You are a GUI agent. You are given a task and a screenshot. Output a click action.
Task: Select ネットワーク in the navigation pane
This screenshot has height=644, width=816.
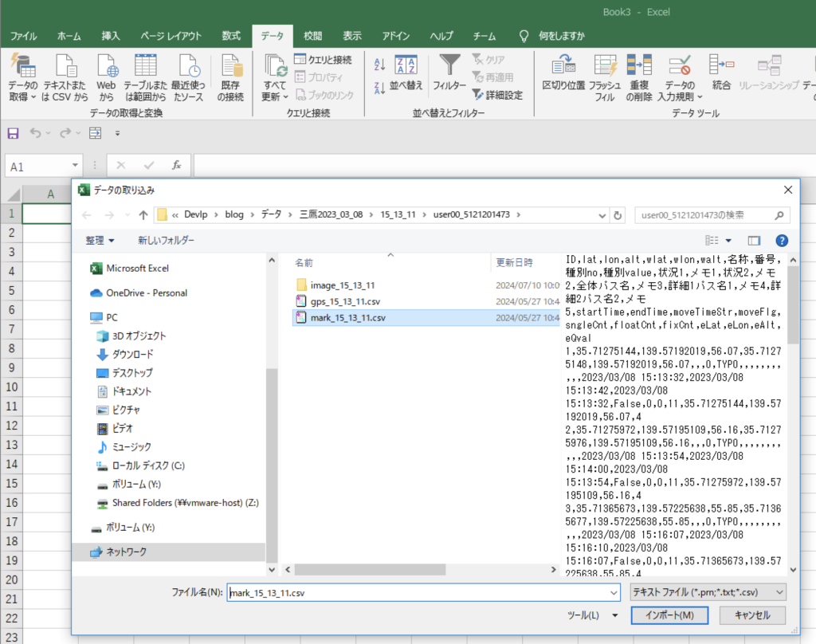(x=126, y=552)
